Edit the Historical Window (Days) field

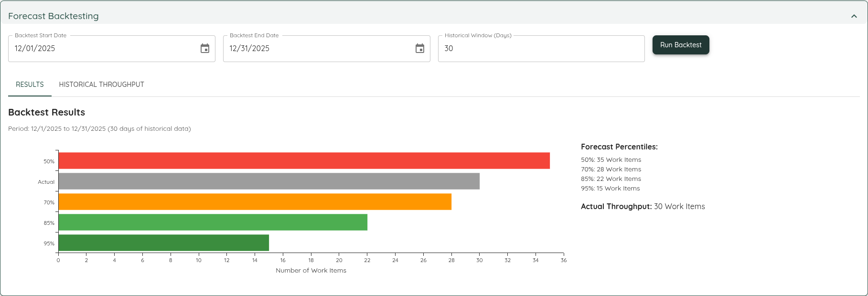coord(541,48)
